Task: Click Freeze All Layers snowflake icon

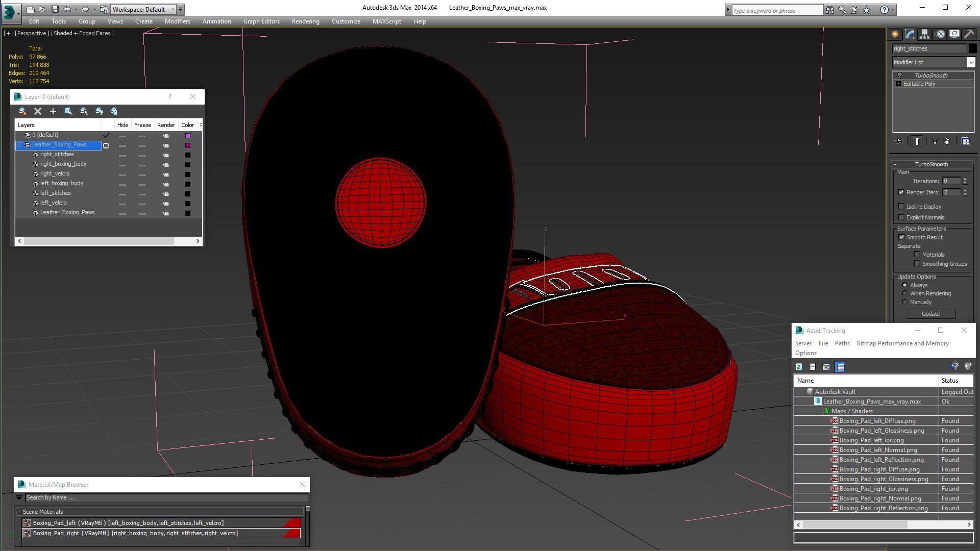Action: pos(114,111)
